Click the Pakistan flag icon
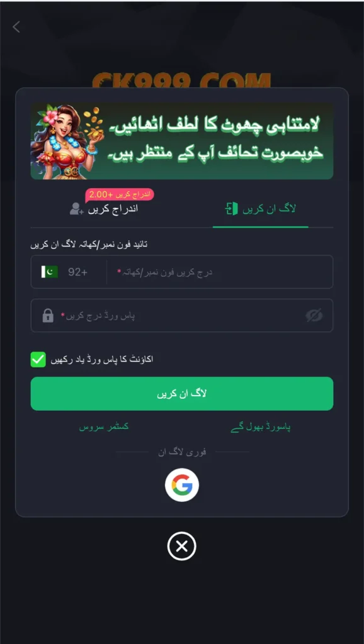Viewport: 364px width, 644px height. point(50,272)
